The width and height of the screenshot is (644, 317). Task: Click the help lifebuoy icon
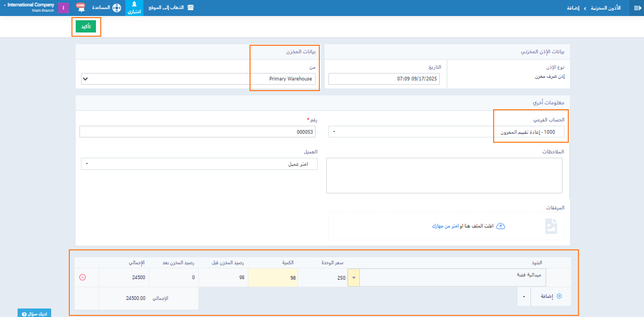click(117, 8)
